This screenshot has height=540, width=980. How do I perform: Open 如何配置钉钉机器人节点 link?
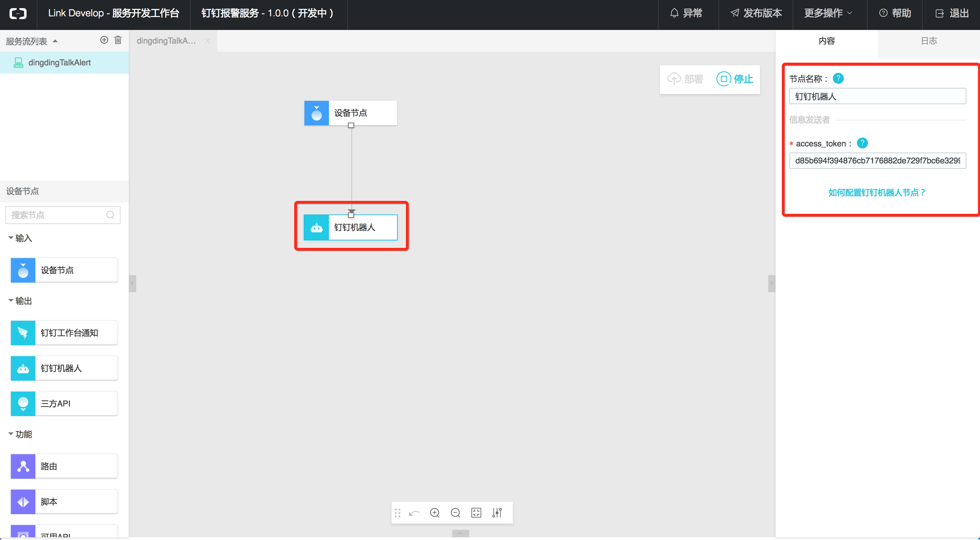point(877,192)
